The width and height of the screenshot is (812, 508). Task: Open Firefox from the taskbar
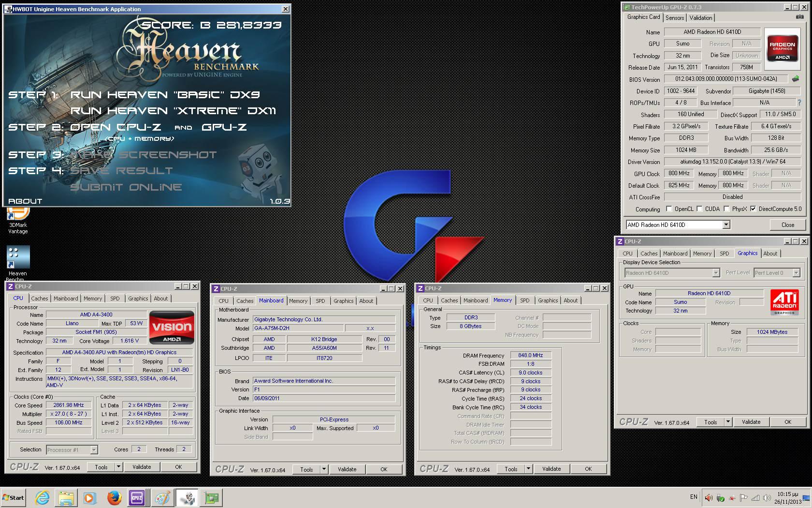[114, 497]
